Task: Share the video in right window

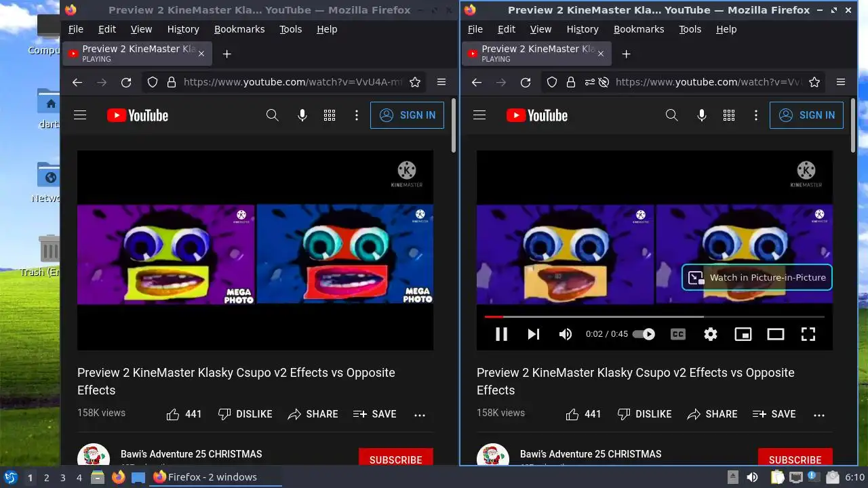Action: click(x=712, y=414)
